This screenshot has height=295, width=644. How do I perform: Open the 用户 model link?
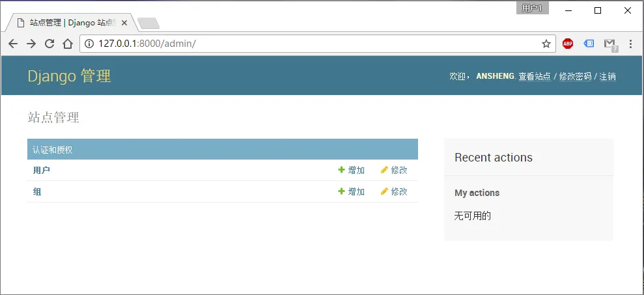42,170
